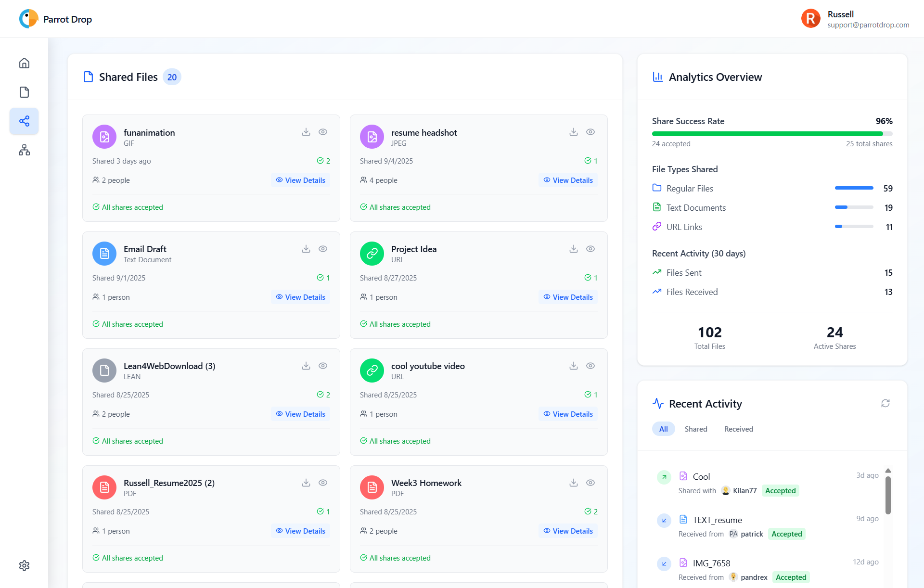
Task: Select the network/connections icon in the sidebar
Action: click(24, 150)
